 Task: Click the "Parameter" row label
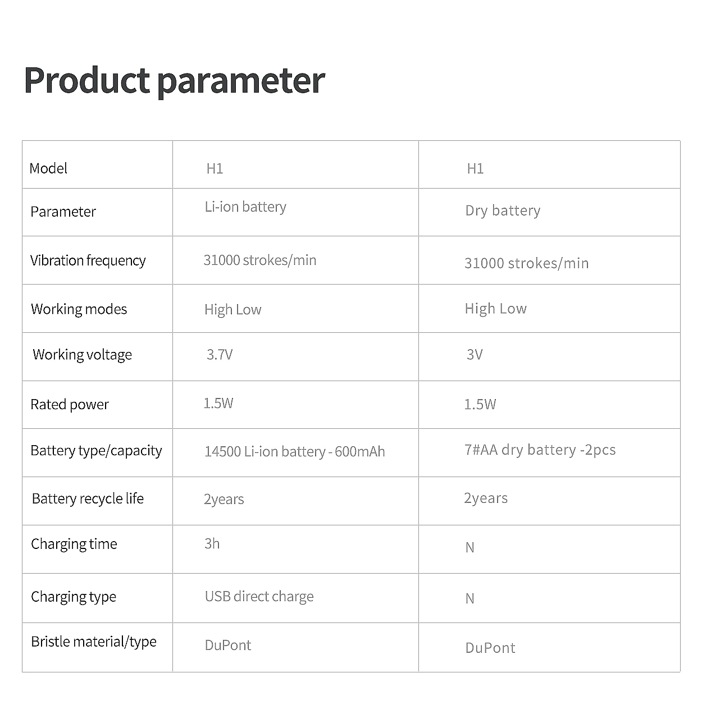[63, 212]
